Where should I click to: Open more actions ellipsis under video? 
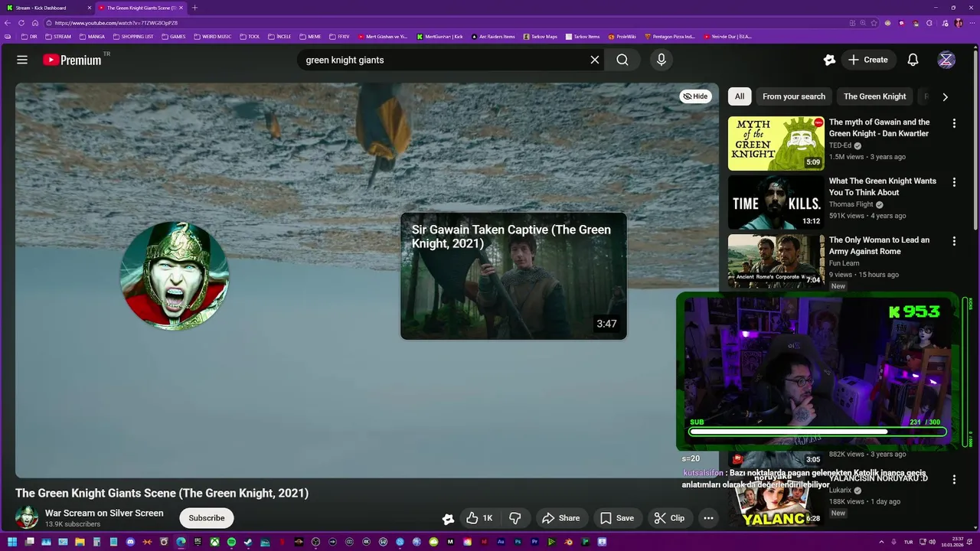pyautogui.click(x=708, y=518)
